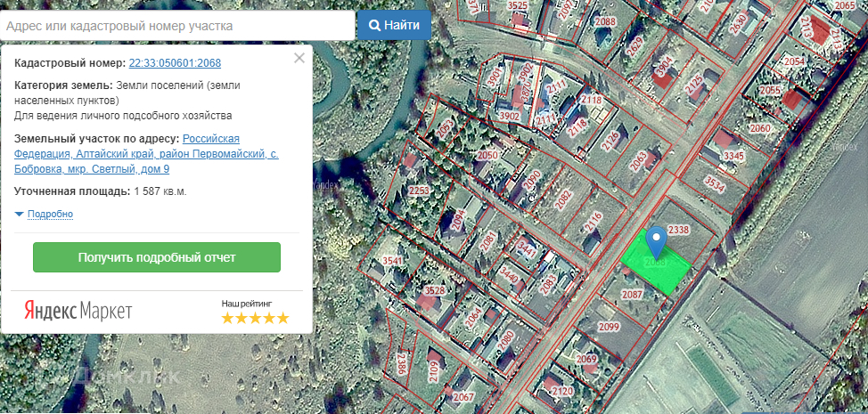This screenshot has width=868, height=414.
Task: Select parcel labeled 2065
Action: click(845, 5)
